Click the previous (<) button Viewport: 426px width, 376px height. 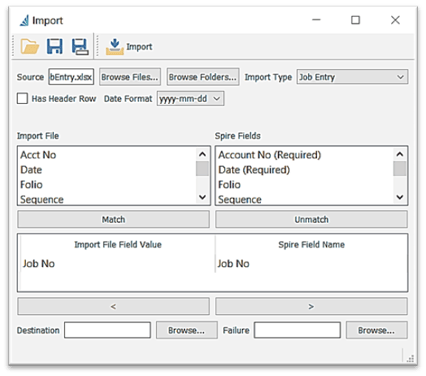[x=114, y=306]
